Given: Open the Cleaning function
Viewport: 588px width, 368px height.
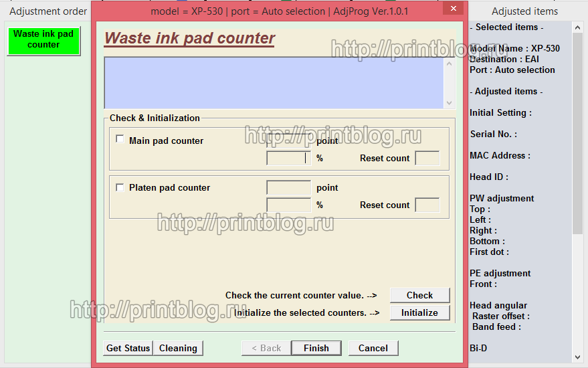Looking at the screenshot, I should (x=178, y=348).
